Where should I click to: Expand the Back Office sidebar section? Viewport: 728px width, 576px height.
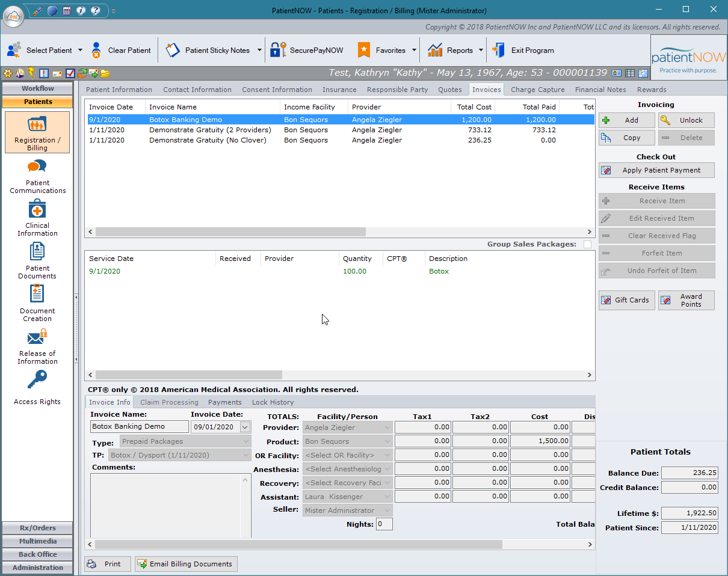pyautogui.click(x=37, y=554)
